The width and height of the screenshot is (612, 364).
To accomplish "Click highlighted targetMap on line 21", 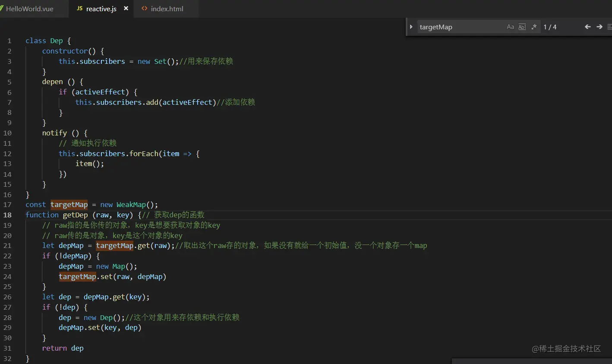I will pyautogui.click(x=115, y=245).
